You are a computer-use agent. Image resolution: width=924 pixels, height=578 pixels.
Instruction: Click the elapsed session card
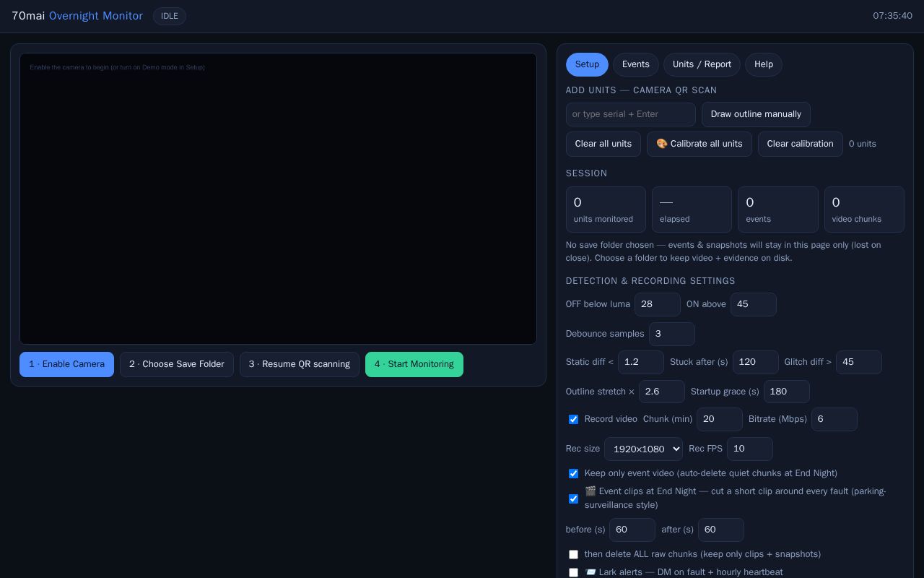(x=692, y=210)
